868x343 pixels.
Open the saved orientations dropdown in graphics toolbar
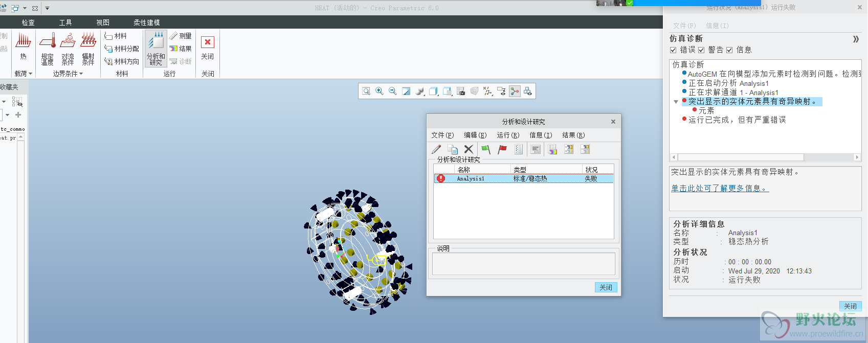coord(447,91)
